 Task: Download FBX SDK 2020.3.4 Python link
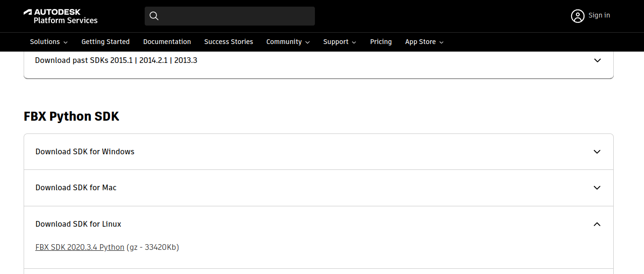point(80,247)
